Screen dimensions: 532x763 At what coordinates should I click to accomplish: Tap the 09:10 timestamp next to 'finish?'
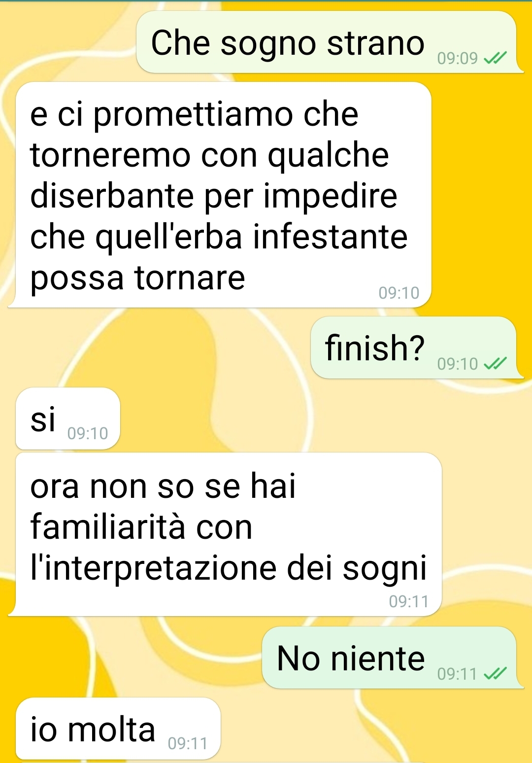pos(457,364)
